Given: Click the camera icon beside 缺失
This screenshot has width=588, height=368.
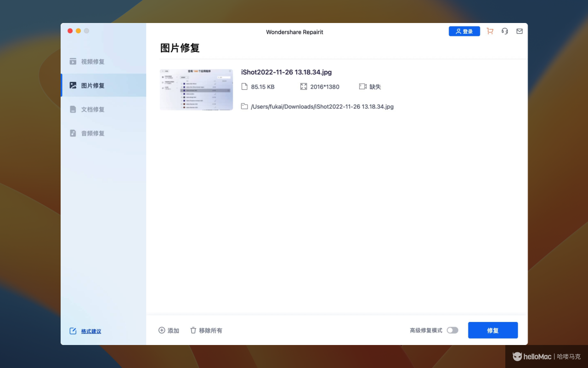Looking at the screenshot, I should 363,86.
